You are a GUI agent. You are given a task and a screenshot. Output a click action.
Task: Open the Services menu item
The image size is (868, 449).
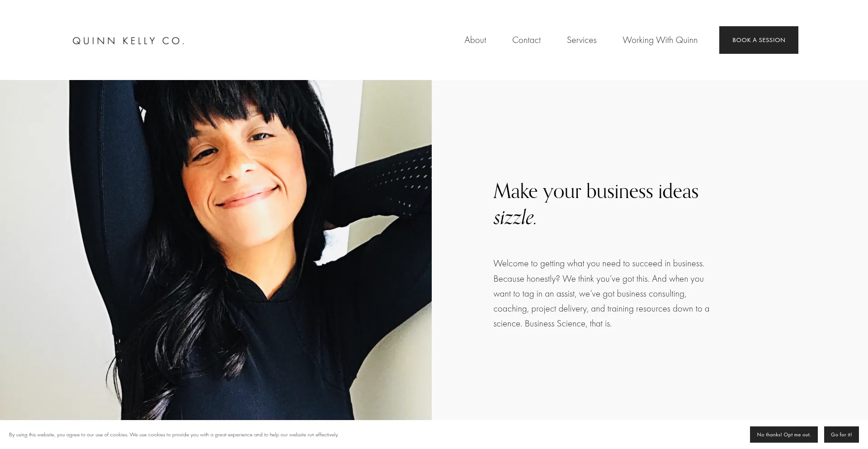(x=581, y=40)
